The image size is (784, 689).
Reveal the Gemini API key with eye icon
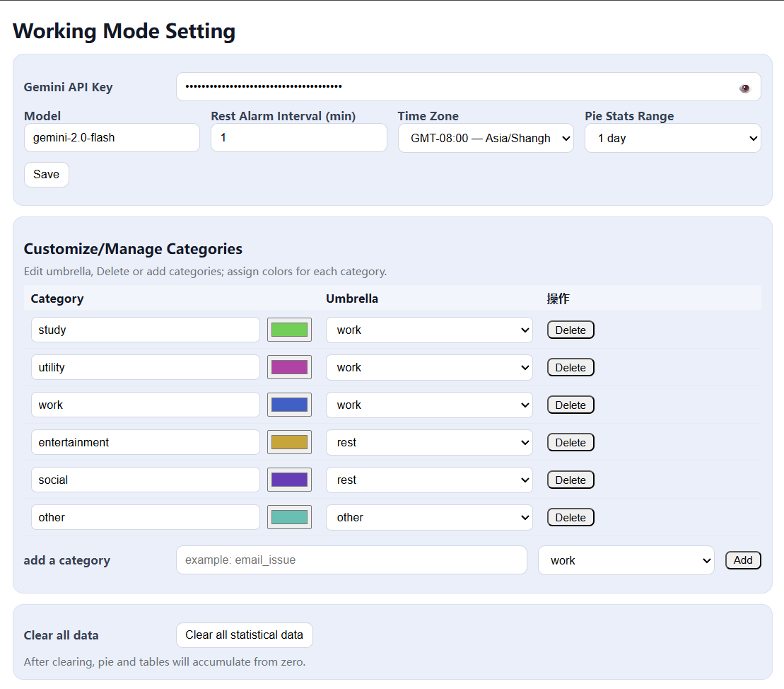(744, 88)
